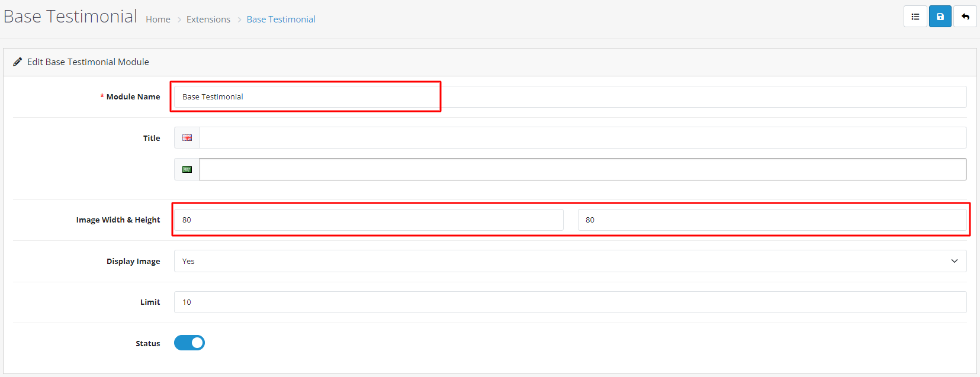Focus the Module Name text field

570,97
